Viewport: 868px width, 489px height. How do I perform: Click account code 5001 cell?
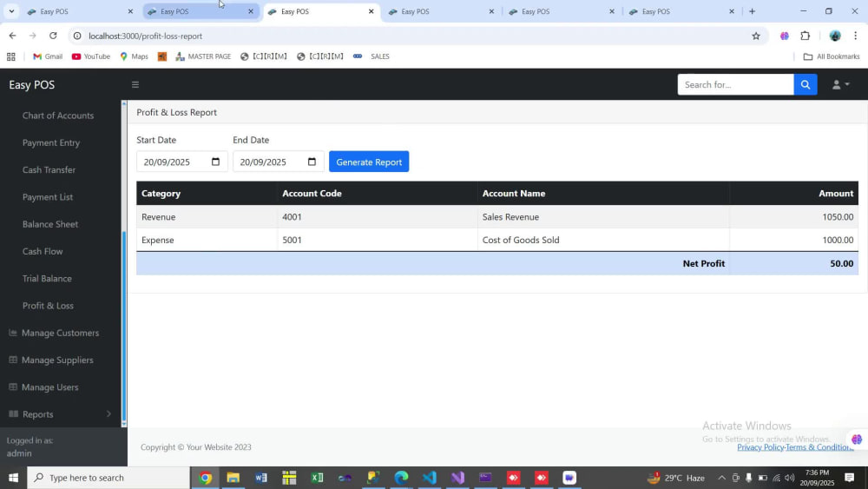click(x=377, y=240)
